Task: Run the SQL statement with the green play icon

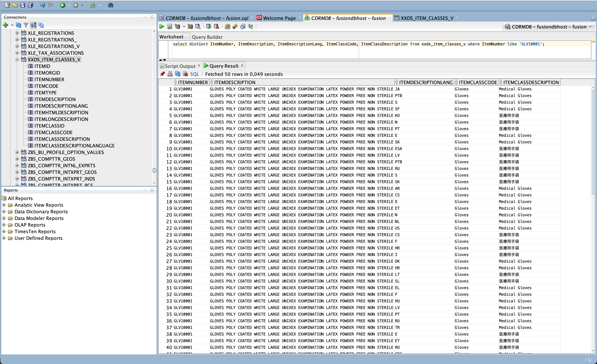Action: pyautogui.click(x=162, y=26)
